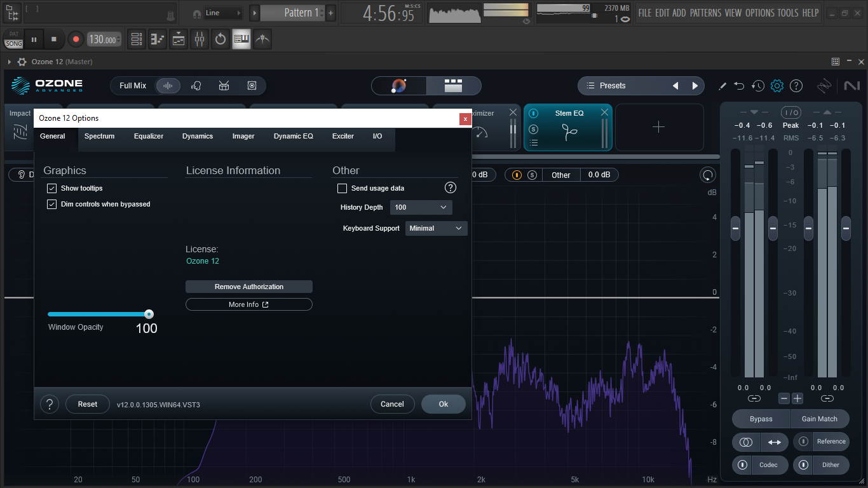Click the Remove Authorization button
Viewport: 868px width, 488px height.
pyautogui.click(x=249, y=287)
